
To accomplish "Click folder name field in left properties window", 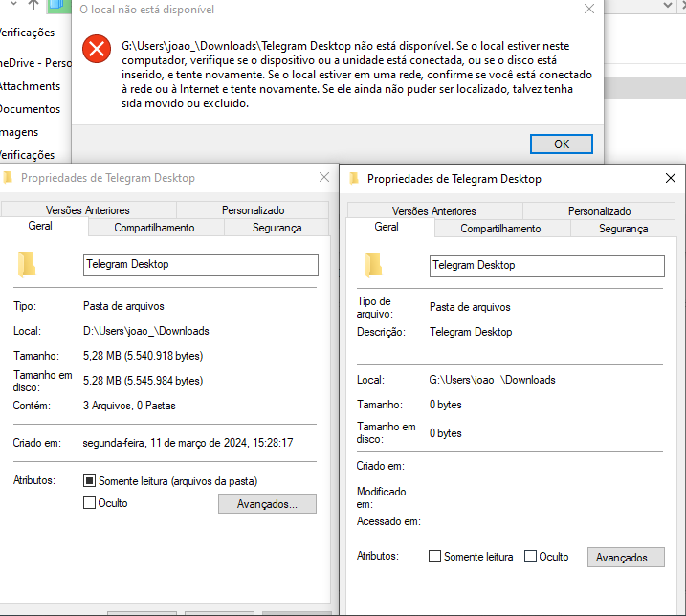I will pos(200,265).
